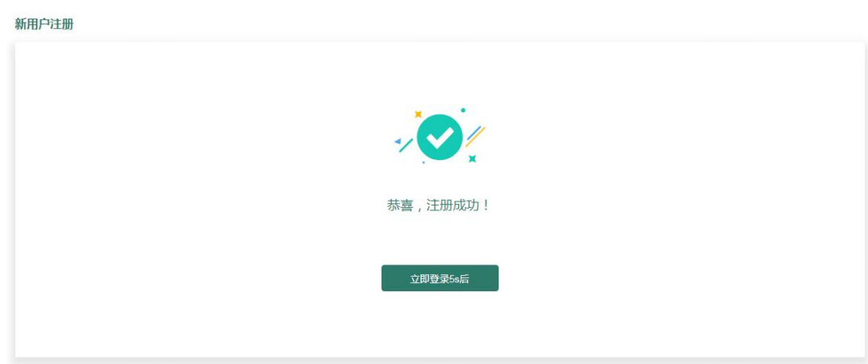Click the small teal dot above the circle
Image resolution: width=868 pixels, height=364 pixels.
click(463, 110)
